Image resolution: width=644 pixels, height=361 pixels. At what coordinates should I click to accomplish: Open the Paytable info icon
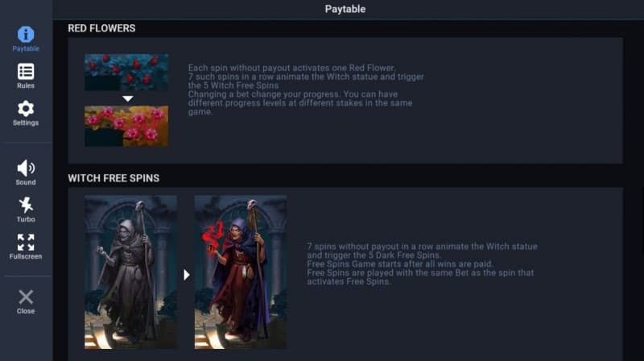click(26, 35)
